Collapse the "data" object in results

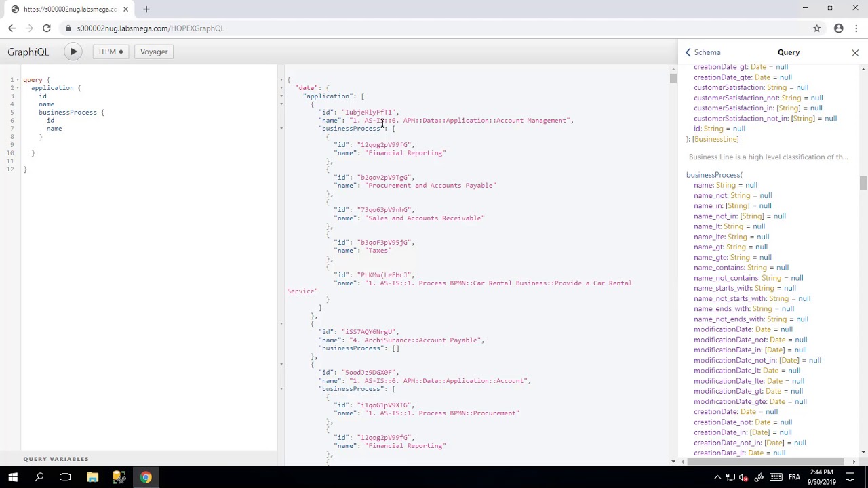[281, 88]
